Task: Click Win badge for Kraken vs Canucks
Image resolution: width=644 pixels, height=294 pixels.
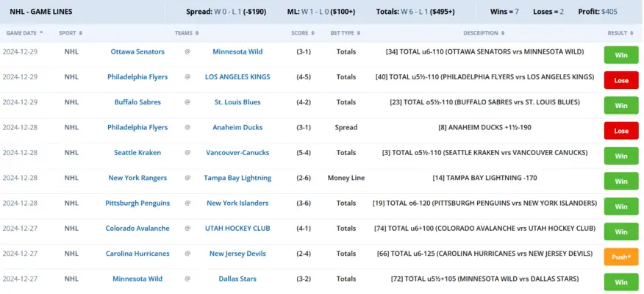Action: pos(621,156)
